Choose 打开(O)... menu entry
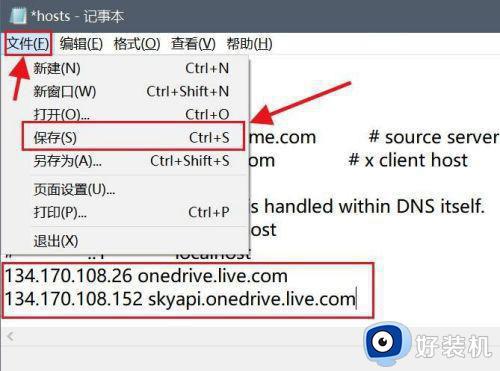Image resolution: width=500 pixels, height=371 pixels. (131, 114)
